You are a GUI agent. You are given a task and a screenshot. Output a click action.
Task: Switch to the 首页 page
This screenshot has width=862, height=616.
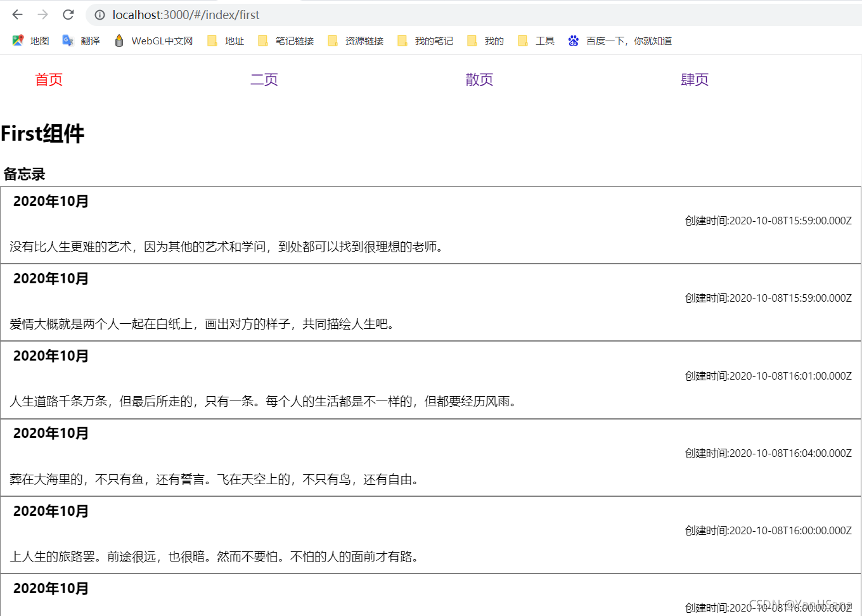(48, 79)
